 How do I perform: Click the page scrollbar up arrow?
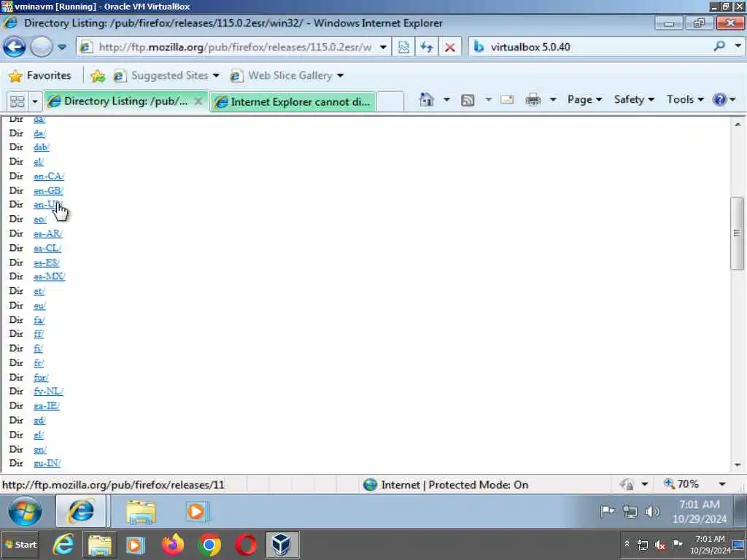tap(738, 124)
